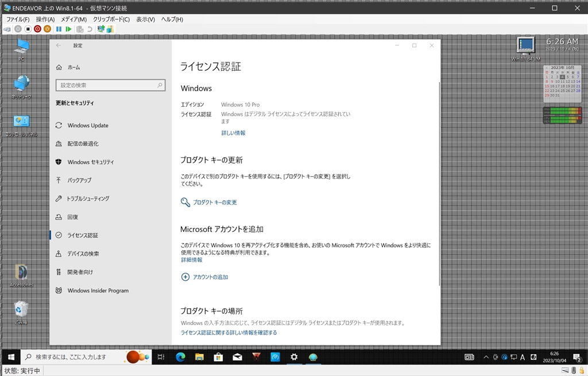This screenshot has height=376, width=588.
Task: Expand hidden tray icons chevron
Action: pyautogui.click(x=486, y=357)
